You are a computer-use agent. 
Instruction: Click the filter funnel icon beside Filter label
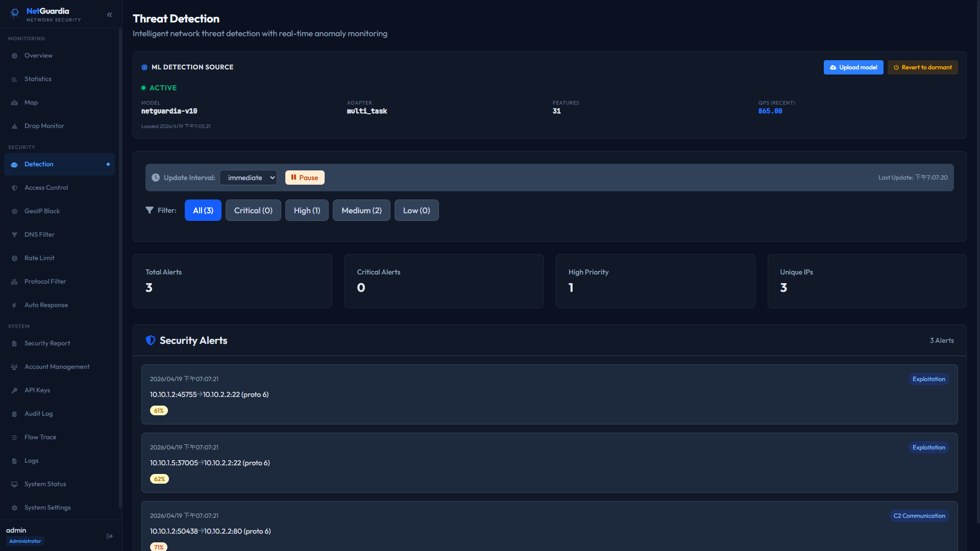150,210
